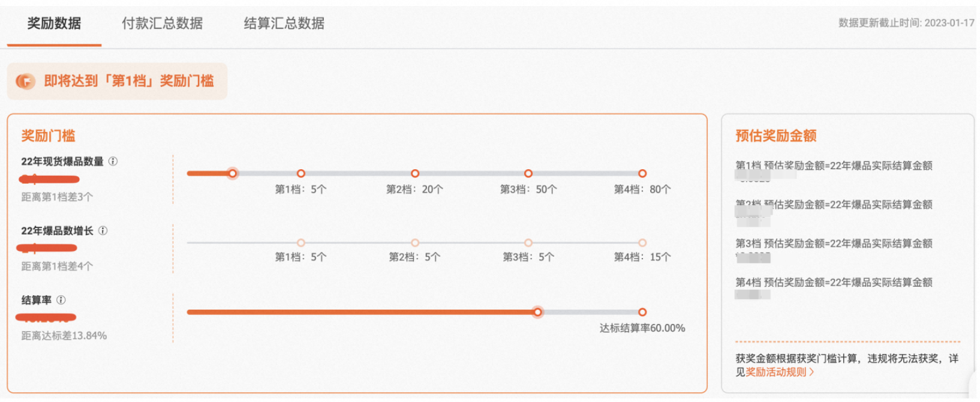This screenshot has height=402, width=980.
Task: Click the 达标结算率60.00% end marker
Action: point(642,312)
